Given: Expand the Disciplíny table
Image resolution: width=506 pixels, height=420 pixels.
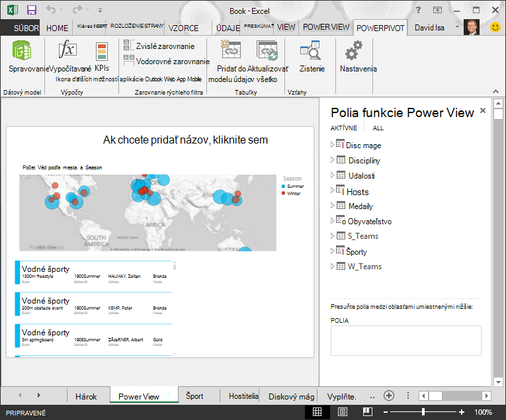Looking at the screenshot, I should (x=333, y=159).
